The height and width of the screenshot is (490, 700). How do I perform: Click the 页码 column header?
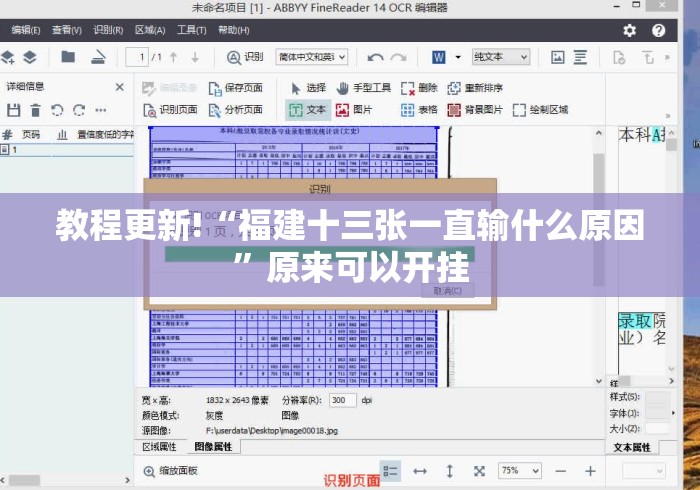point(31,134)
